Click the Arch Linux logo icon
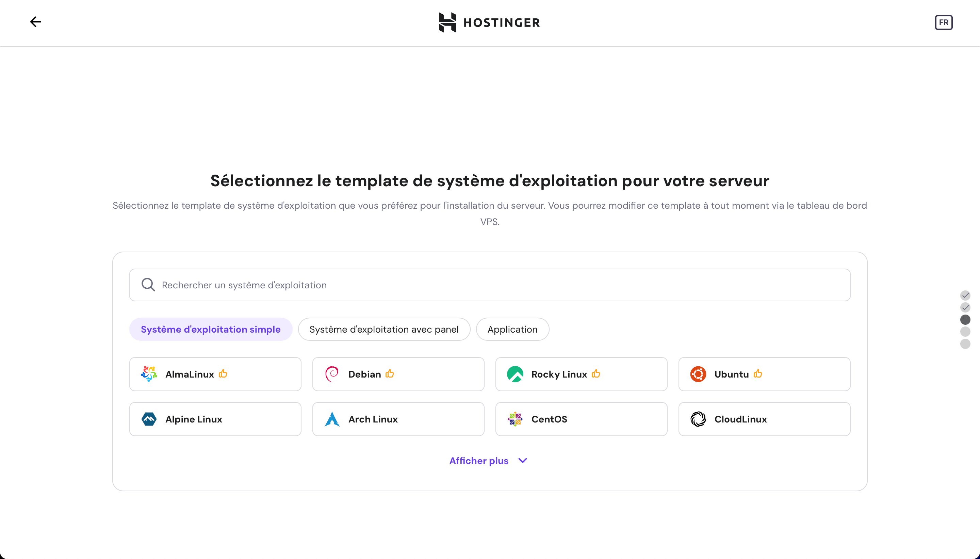980x559 pixels. [x=332, y=419]
